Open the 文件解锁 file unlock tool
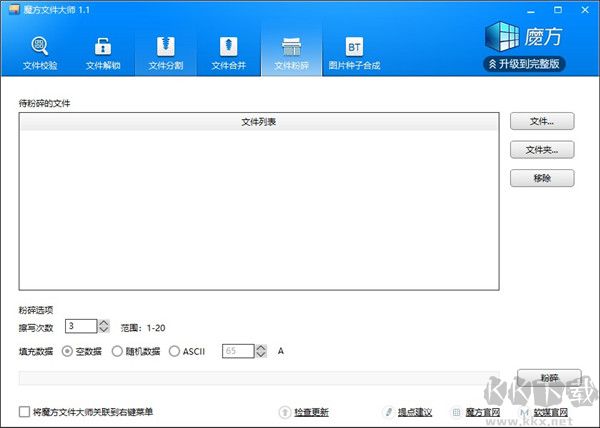 pos(103,54)
